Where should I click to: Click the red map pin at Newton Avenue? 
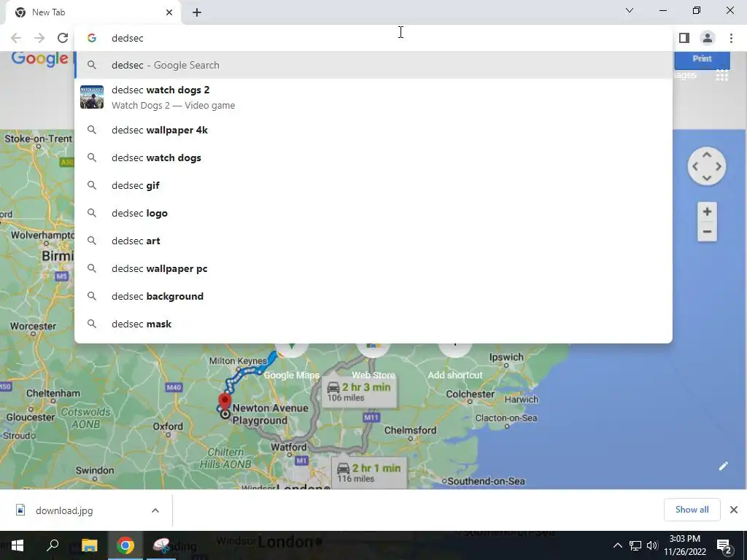[x=225, y=402]
